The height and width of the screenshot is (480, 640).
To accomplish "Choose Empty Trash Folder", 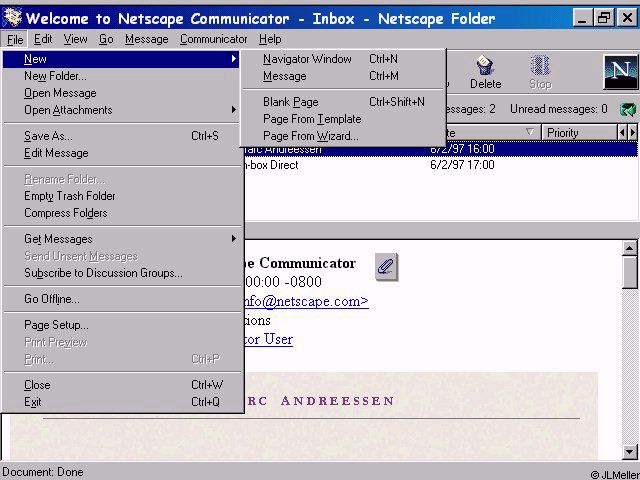I will pos(121,196).
